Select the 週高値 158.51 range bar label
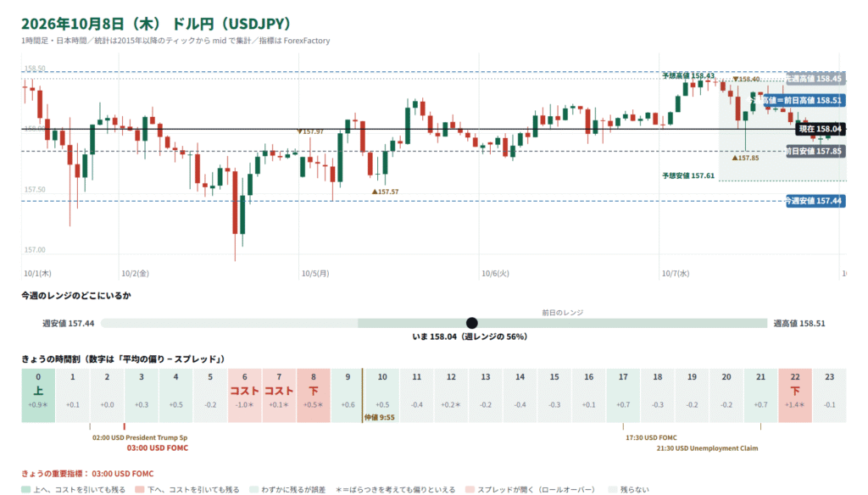 [x=799, y=323]
